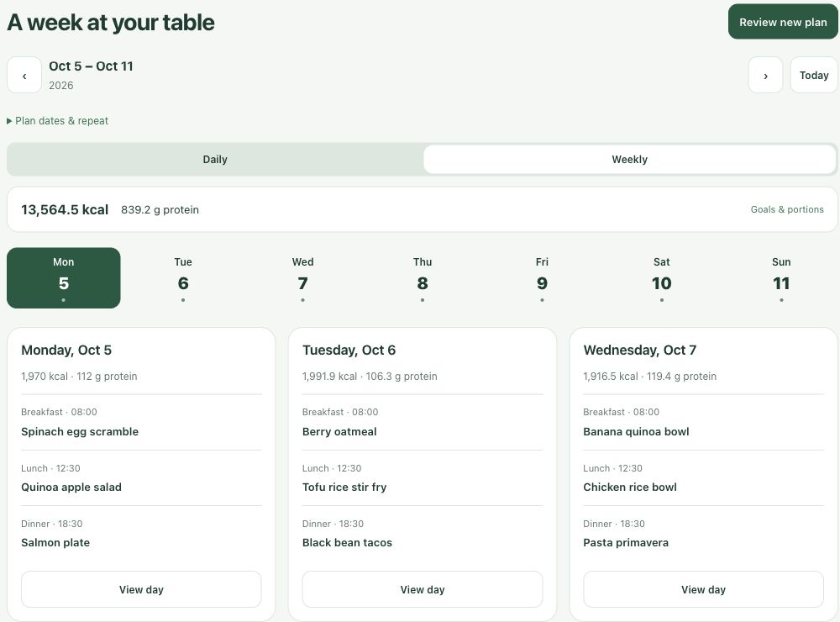Open the Chicken rice bowl lunch
840x622 pixels.
click(629, 487)
